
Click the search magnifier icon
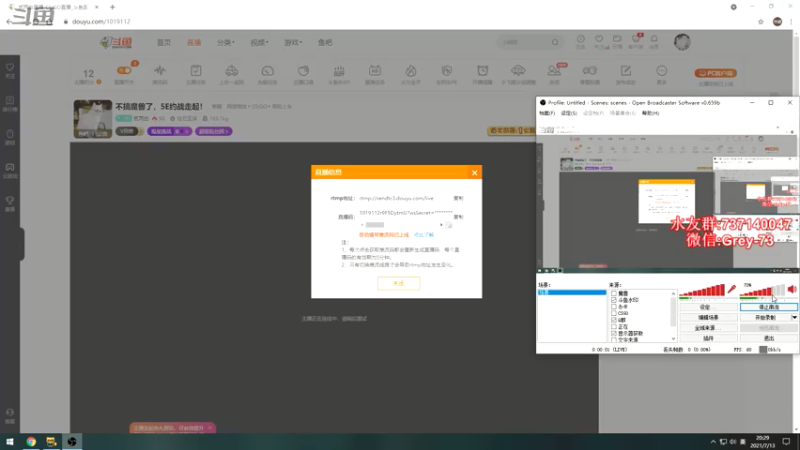[x=555, y=42]
